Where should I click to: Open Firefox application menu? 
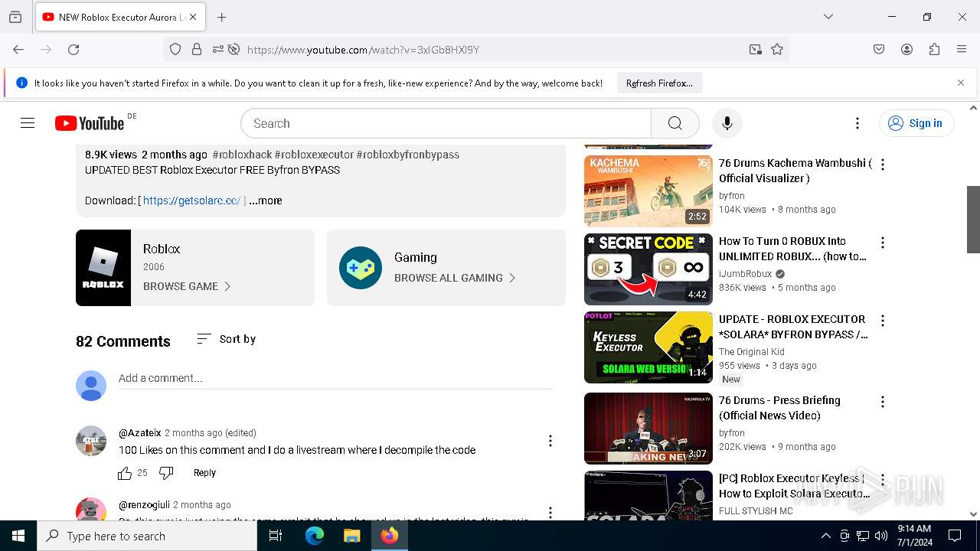pyautogui.click(x=962, y=49)
